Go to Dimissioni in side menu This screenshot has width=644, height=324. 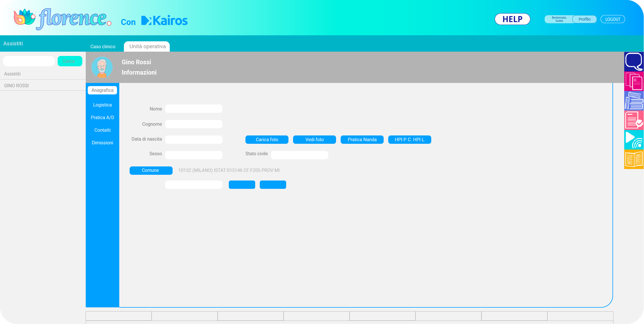102,143
